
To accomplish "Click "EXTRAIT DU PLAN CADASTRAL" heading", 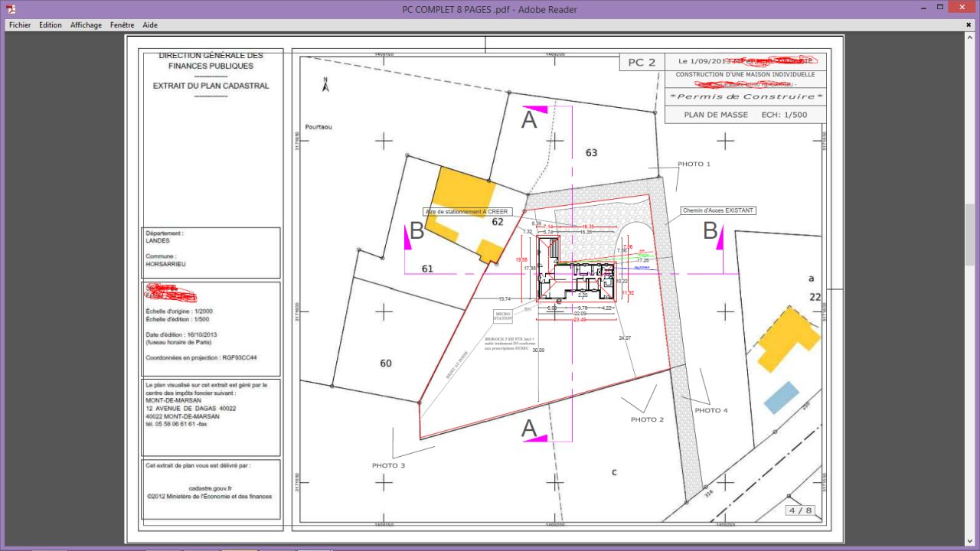I will [211, 86].
